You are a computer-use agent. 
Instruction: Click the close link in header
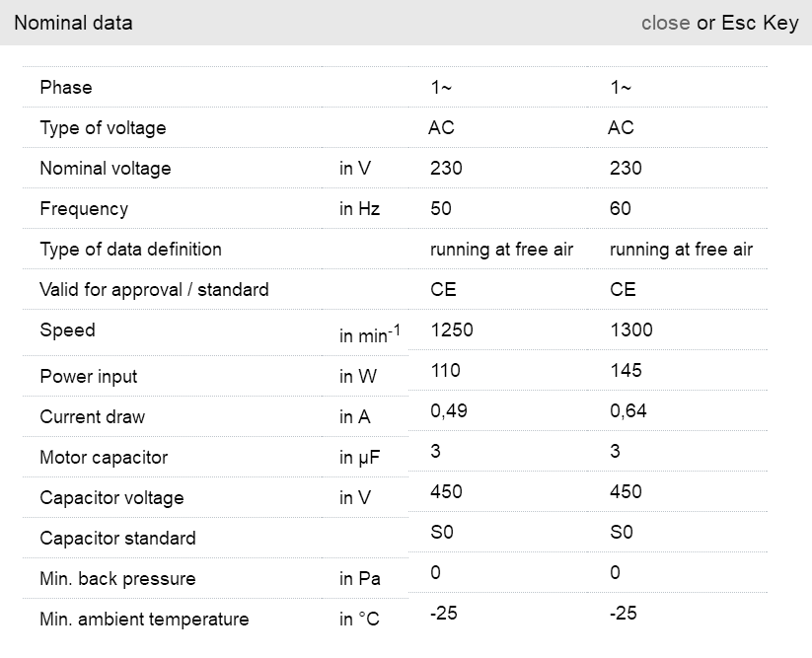(665, 23)
